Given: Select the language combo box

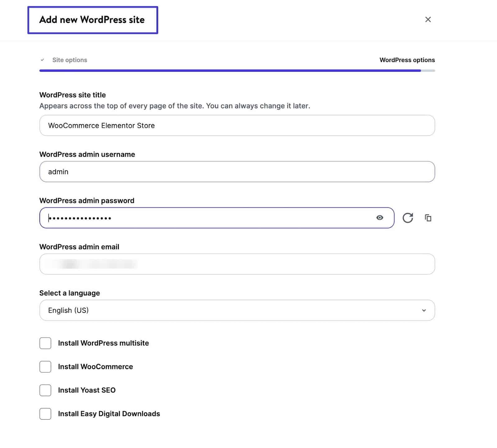Looking at the screenshot, I should 237,310.
